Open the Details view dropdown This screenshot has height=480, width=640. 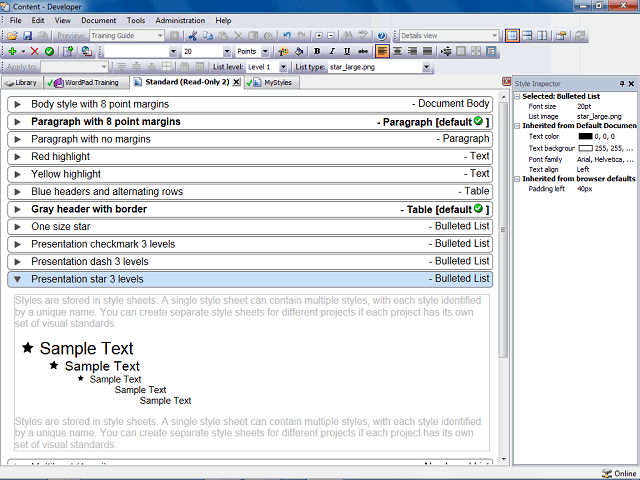point(494,36)
